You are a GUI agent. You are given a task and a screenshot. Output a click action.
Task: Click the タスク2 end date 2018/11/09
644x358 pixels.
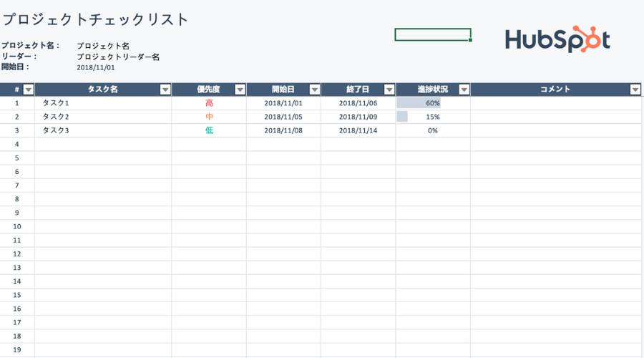coord(358,117)
